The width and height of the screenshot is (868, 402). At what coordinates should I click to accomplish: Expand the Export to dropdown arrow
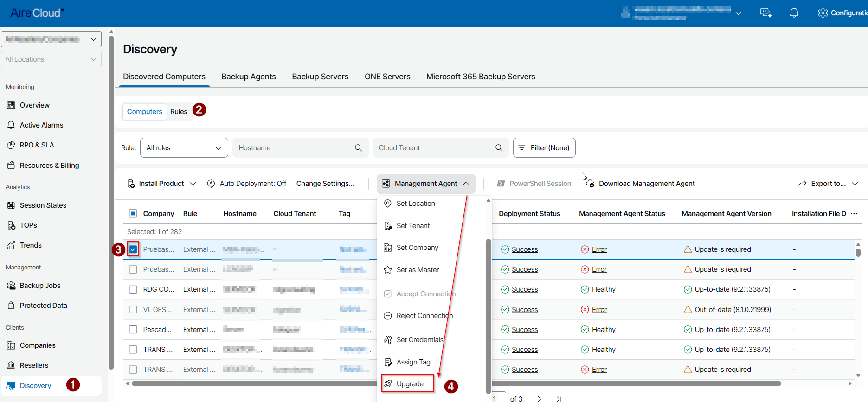click(x=855, y=184)
